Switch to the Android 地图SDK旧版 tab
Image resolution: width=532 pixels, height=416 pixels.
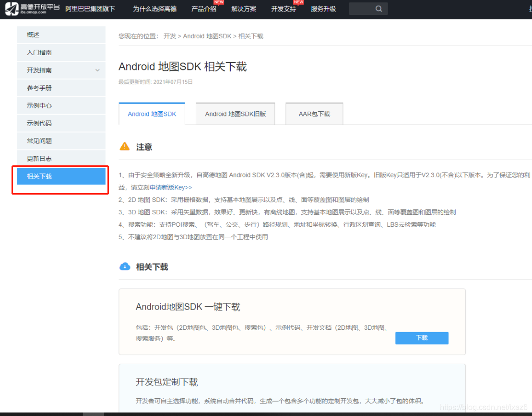(x=235, y=114)
